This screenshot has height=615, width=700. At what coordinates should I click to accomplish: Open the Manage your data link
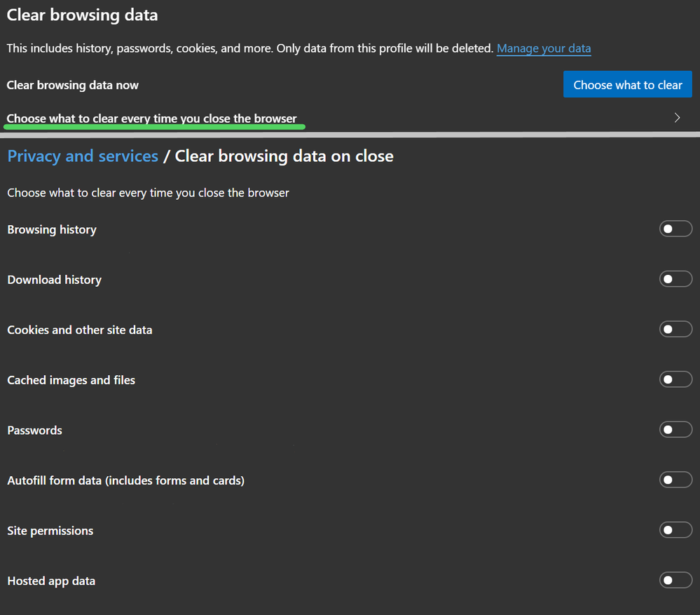[x=544, y=48]
